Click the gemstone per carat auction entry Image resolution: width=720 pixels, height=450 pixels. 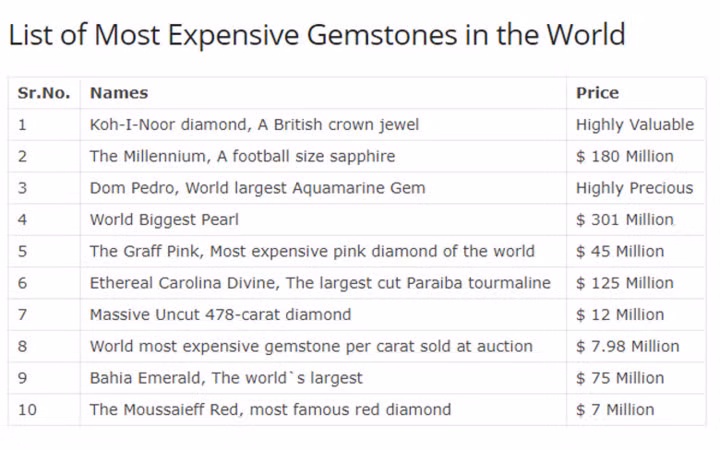pos(311,346)
